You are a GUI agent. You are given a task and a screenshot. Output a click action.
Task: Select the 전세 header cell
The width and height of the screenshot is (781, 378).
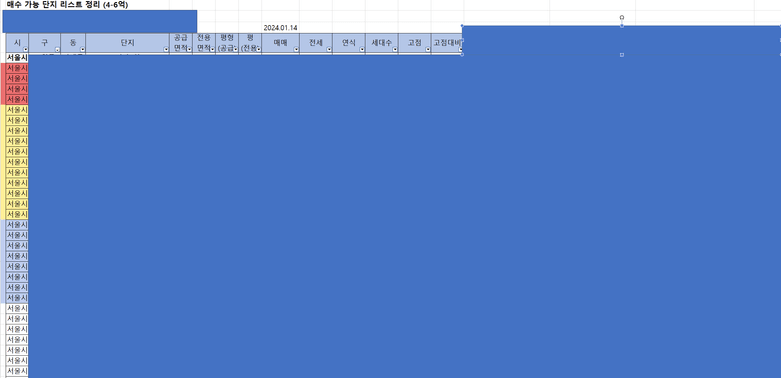(x=316, y=43)
